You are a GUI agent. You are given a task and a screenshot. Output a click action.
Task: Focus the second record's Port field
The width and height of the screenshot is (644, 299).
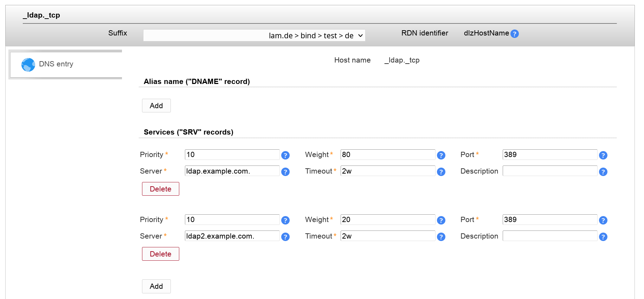pos(549,220)
